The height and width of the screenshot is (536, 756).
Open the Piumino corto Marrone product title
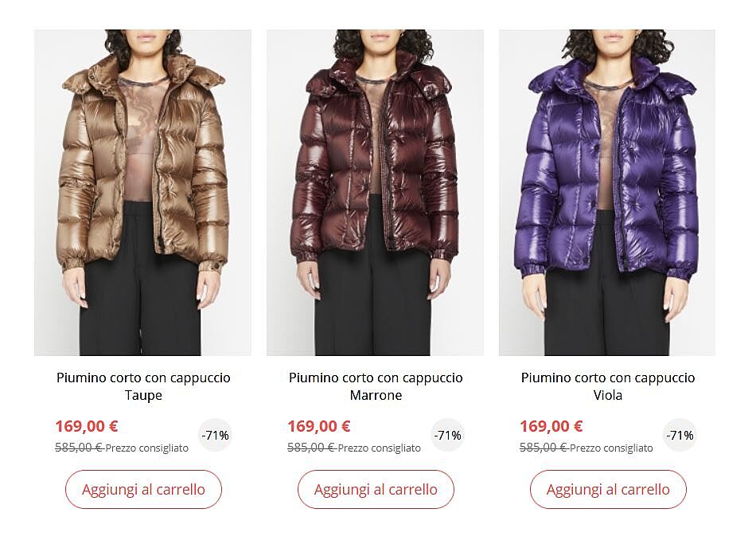point(376,386)
